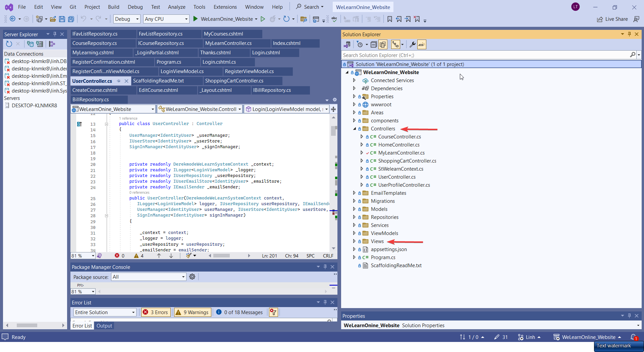Click the editor horizontal scrollbar thumb

(x=221, y=256)
